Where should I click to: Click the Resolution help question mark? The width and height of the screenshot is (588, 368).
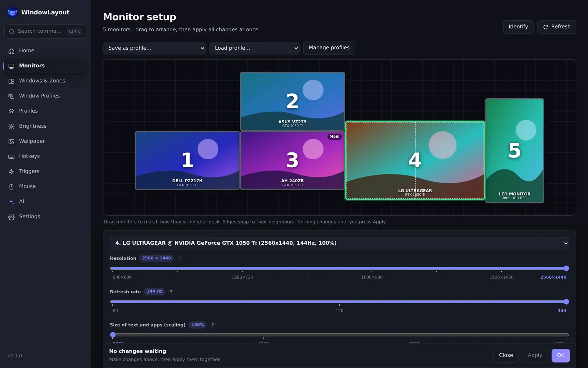click(x=180, y=258)
